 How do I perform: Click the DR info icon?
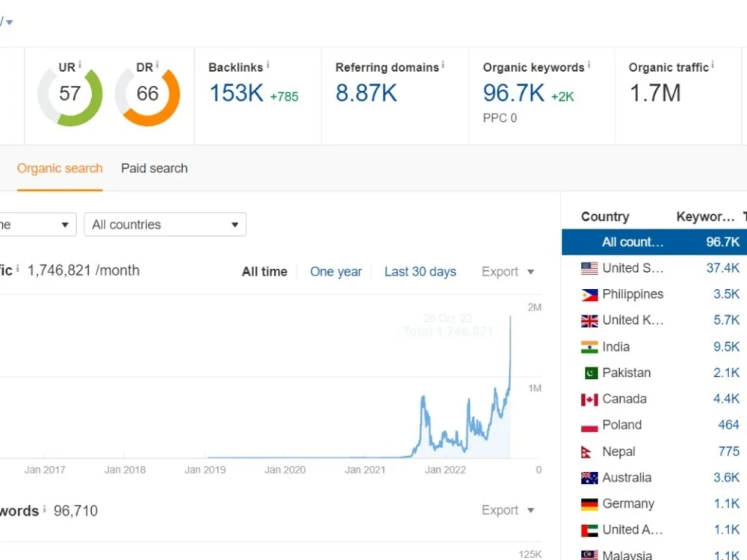coord(157,64)
